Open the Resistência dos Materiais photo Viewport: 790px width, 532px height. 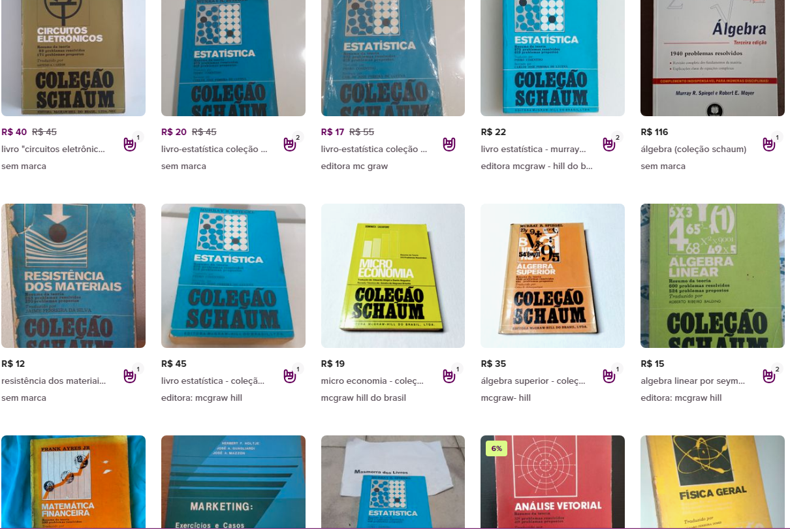73,275
